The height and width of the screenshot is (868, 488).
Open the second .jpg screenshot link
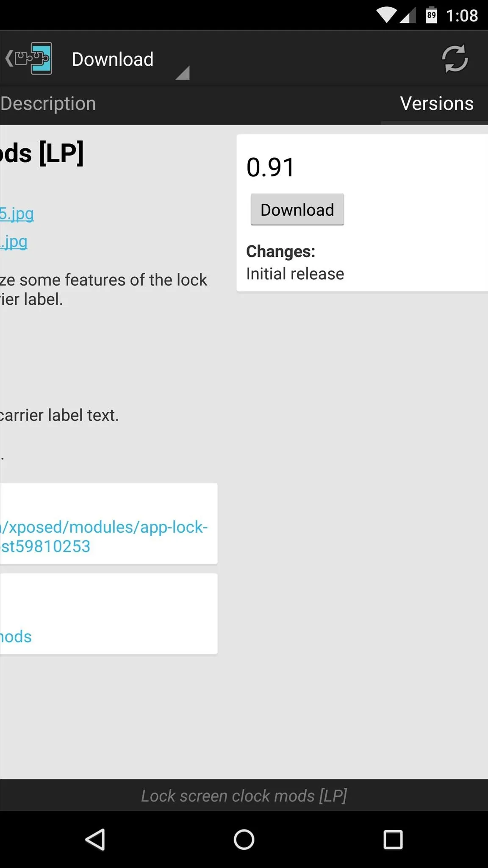coord(14,242)
